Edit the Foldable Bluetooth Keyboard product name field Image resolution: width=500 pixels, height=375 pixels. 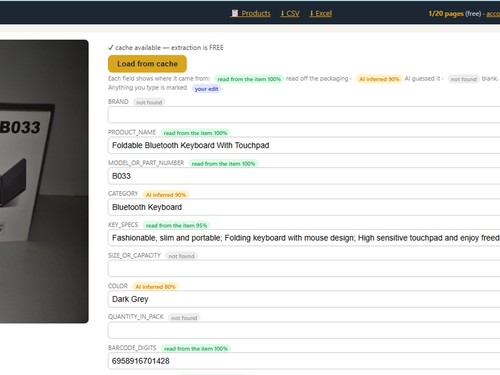click(x=304, y=145)
